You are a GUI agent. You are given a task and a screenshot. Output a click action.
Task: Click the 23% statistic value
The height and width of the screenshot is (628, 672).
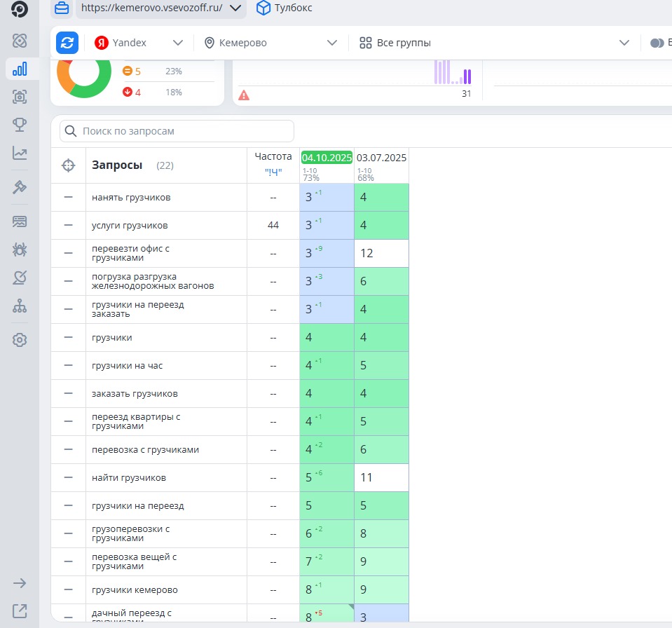(x=174, y=71)
